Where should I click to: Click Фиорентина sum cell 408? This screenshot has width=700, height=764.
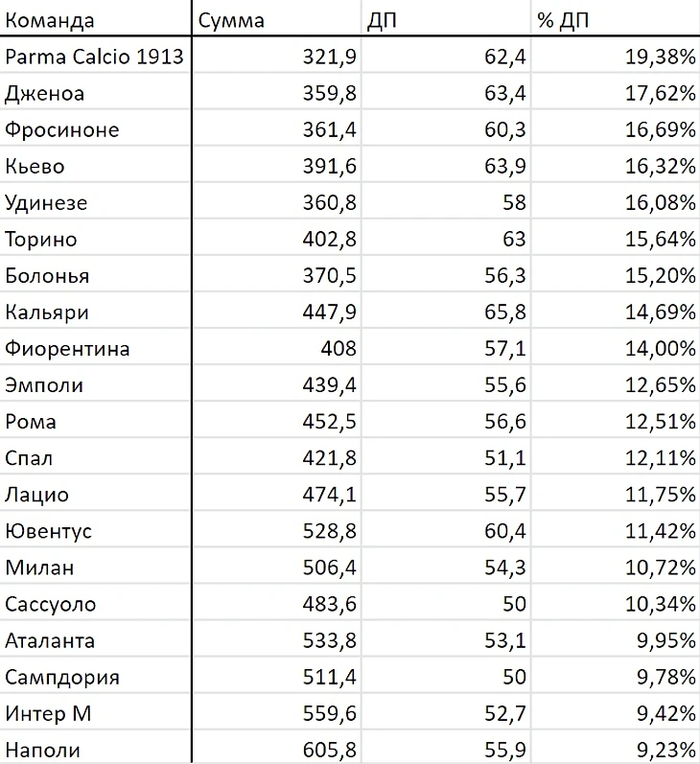click(277, 348)
